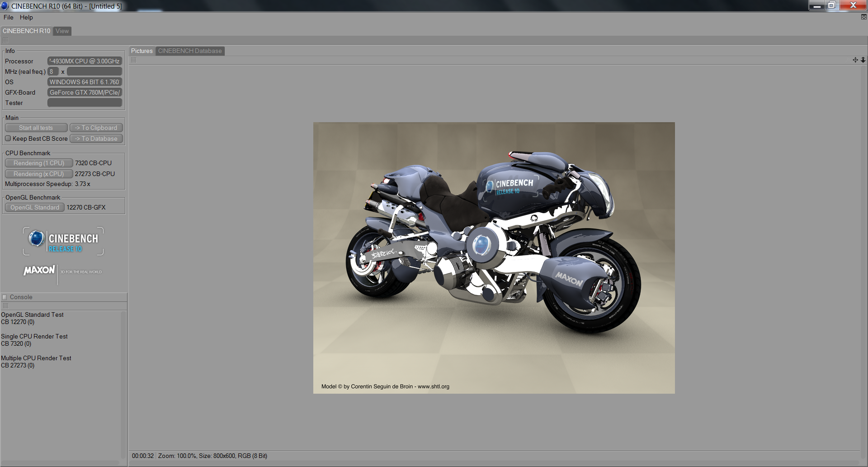Click the Zoom 100.0% Size 800x600 status text

click(212, 456)
